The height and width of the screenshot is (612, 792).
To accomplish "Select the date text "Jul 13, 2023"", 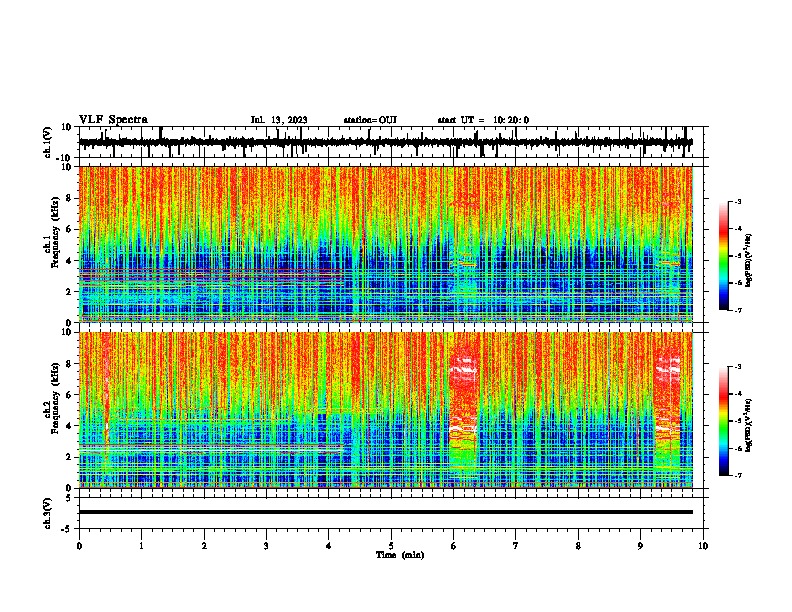I will point(279,120).
